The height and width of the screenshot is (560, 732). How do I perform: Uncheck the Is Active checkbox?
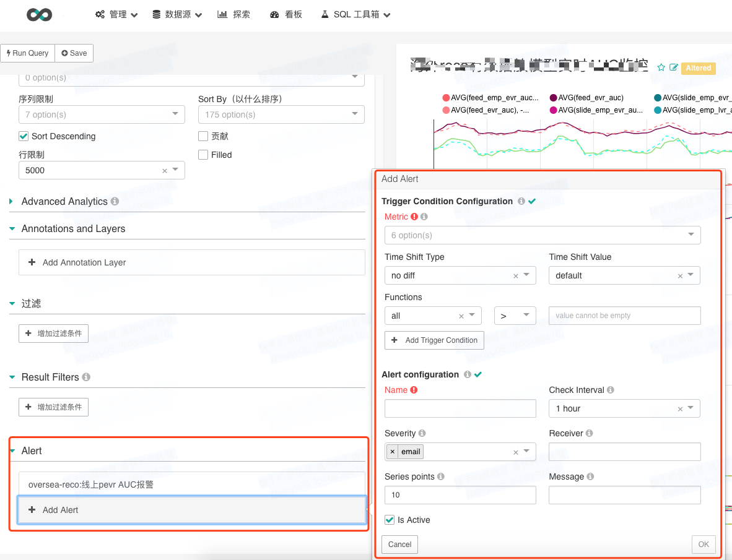(x=390, y=520)
